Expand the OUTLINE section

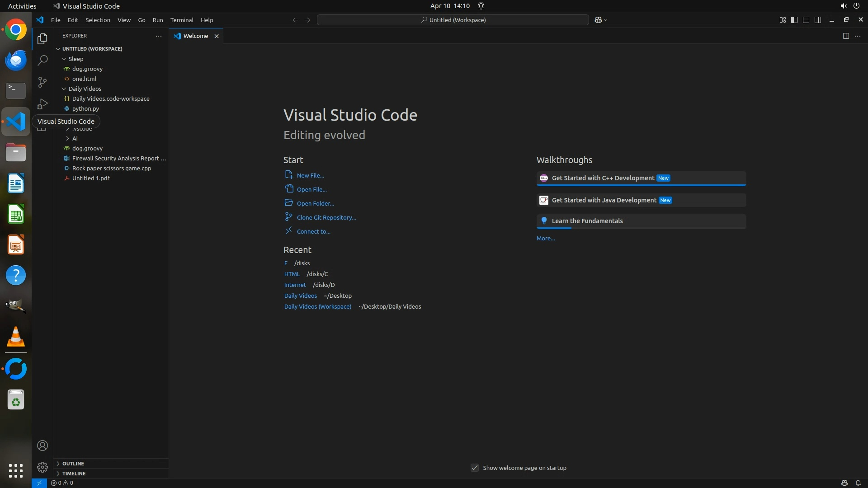(x=73, y=464)
